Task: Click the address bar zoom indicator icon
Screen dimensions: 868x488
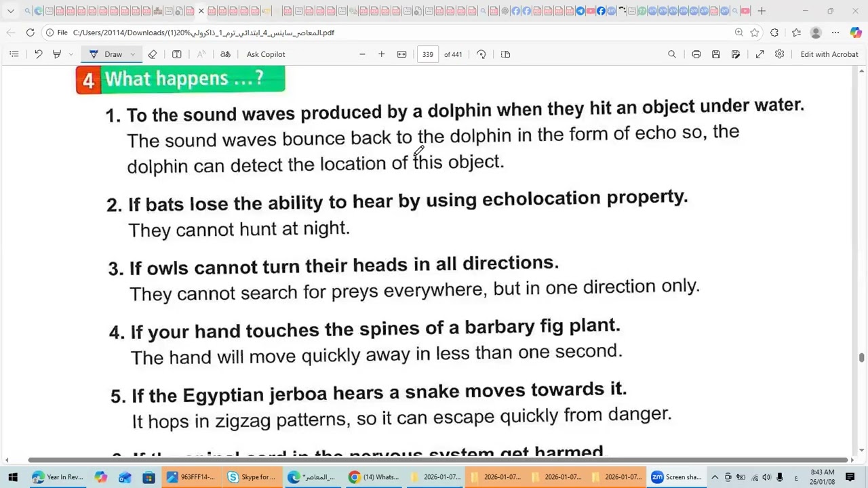Action: [x=739, y=33]
